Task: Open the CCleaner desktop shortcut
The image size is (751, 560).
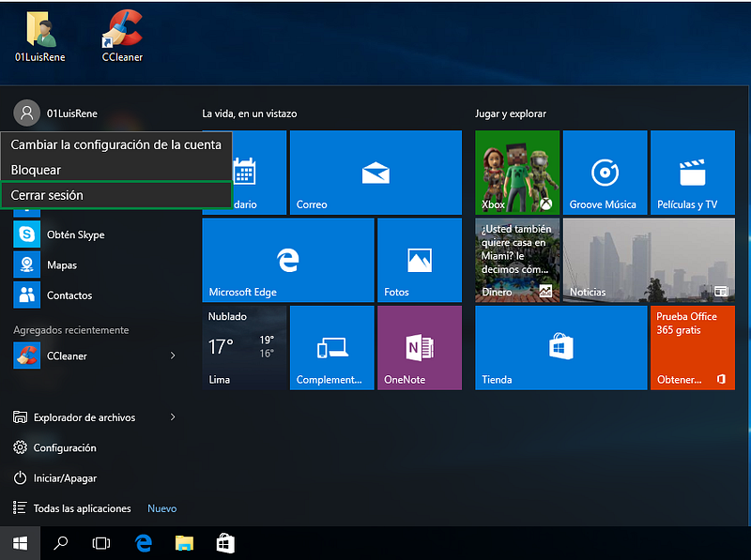Action: click(x=122, y=37)
